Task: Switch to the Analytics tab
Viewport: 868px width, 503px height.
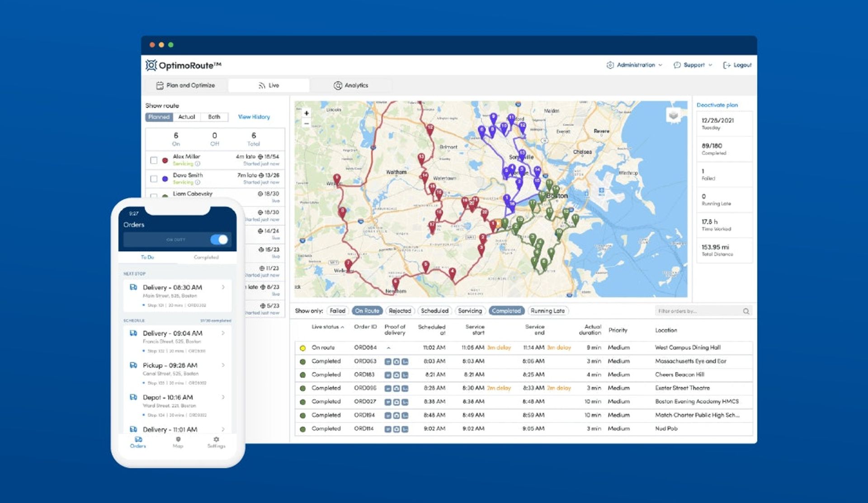Action: click(x=351, y=85)
